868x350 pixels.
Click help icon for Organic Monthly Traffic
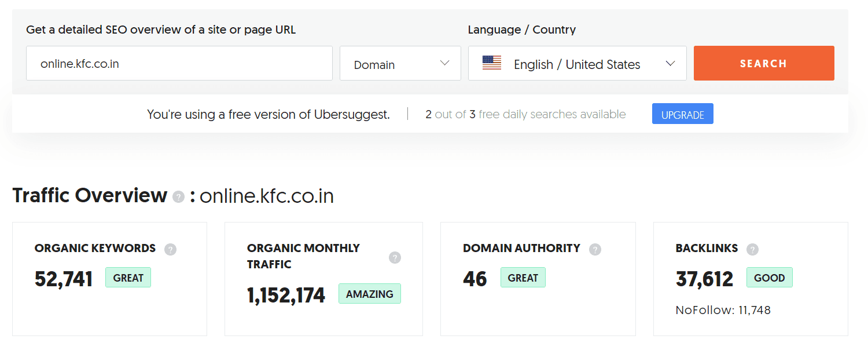tap(395, 257)
